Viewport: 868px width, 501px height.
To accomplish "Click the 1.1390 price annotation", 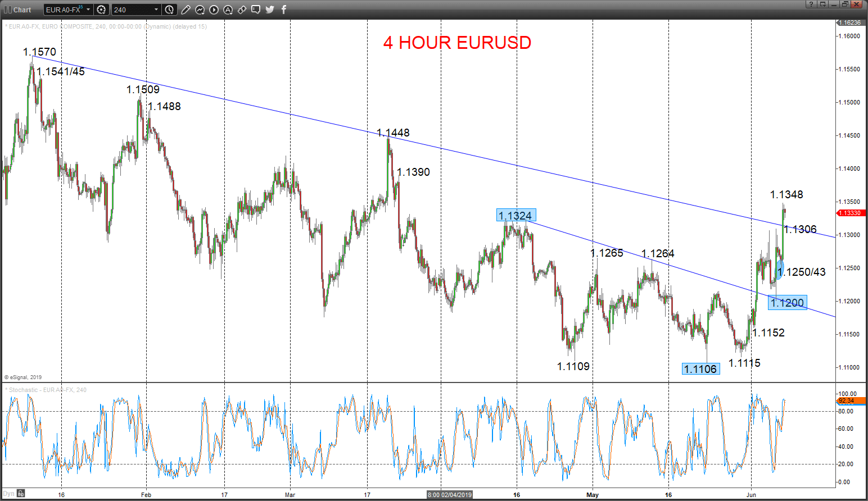I will click(x=413, y=172).
